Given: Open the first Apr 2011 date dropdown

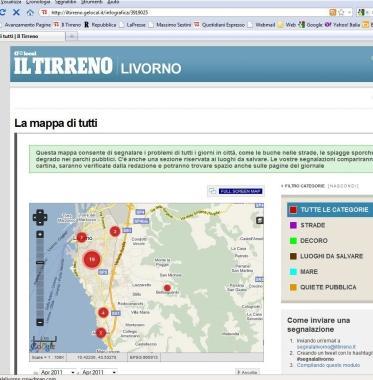Looking at the screenshot, I should click(x=58, y=372).
